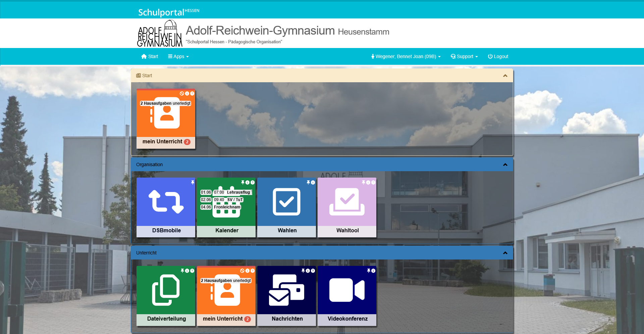Click the Adolf-Reichwein-Gymnasium school logo
Image resolution: width=644 pixels, height=334 pixels.
point(160,33)
